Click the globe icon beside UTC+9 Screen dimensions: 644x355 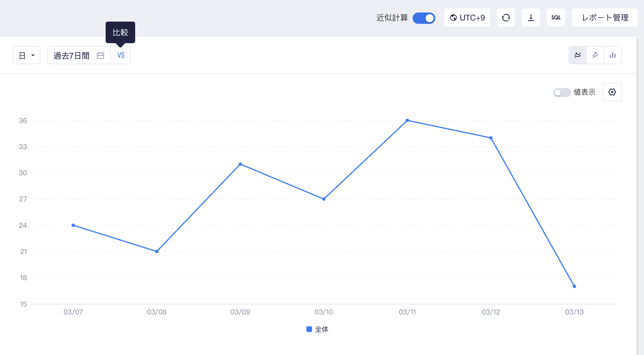453,18
